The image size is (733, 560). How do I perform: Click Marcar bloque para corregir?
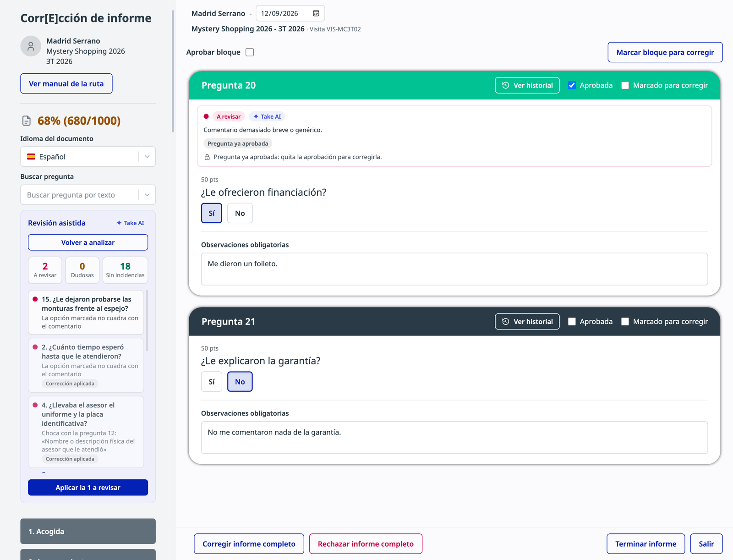pos(665,52)
